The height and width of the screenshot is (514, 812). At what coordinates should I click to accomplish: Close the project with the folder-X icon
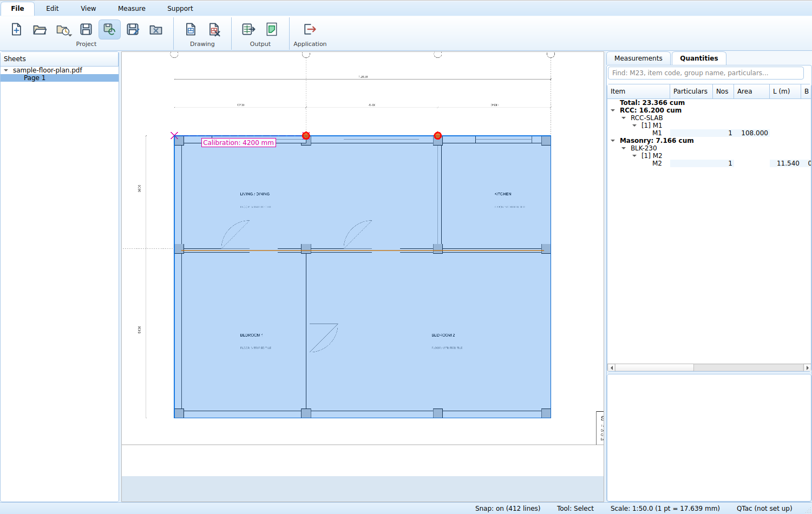tap(156, 29)
